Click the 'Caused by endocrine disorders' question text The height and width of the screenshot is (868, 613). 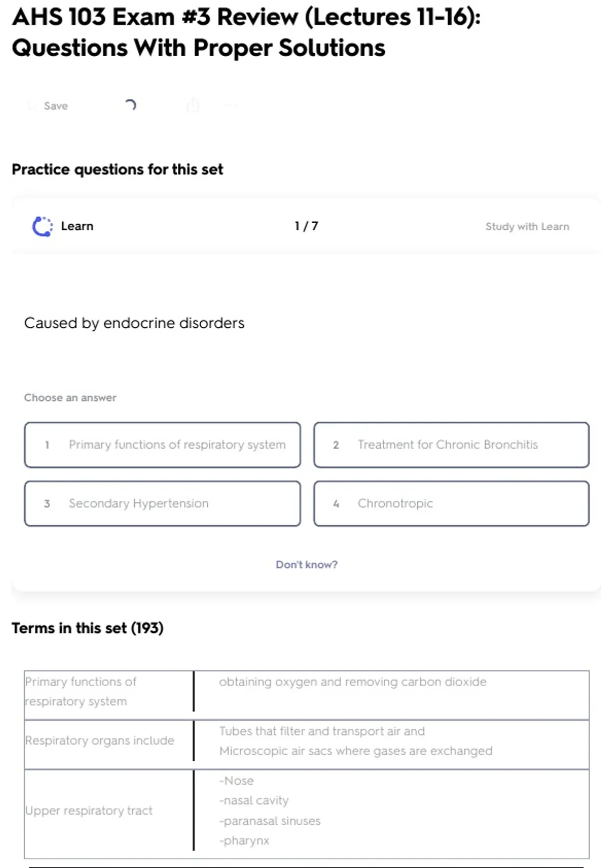pyautogui.click(x=134, y=323)
